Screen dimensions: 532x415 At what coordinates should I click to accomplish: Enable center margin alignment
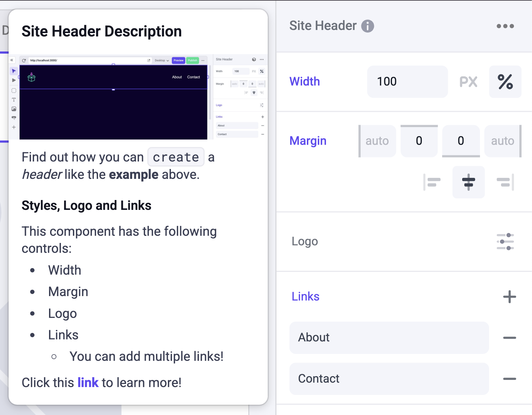tap(468, 182)
